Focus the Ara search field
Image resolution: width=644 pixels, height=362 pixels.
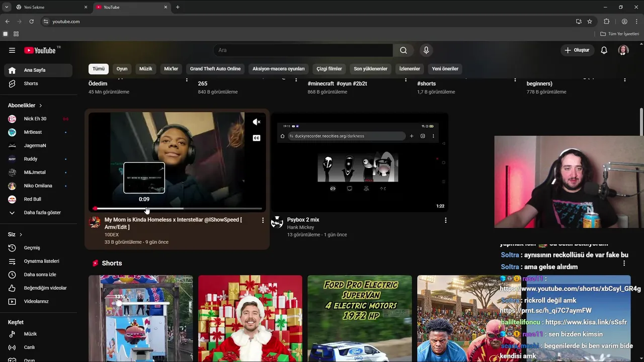303,50
